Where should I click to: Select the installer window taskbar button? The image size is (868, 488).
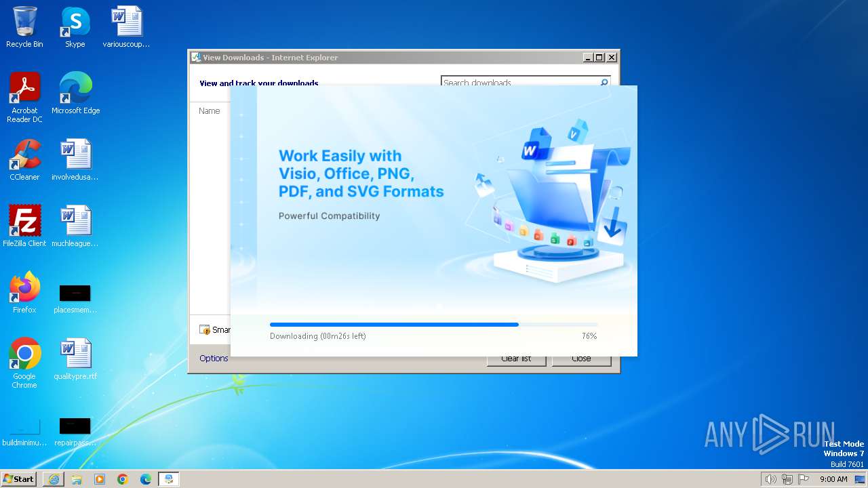tap(169, 479)
